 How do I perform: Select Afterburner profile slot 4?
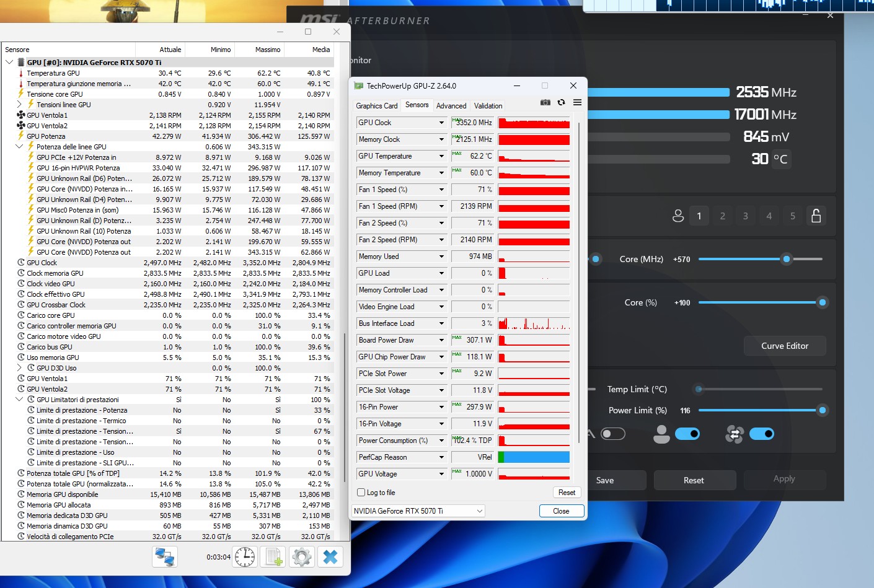769,216
